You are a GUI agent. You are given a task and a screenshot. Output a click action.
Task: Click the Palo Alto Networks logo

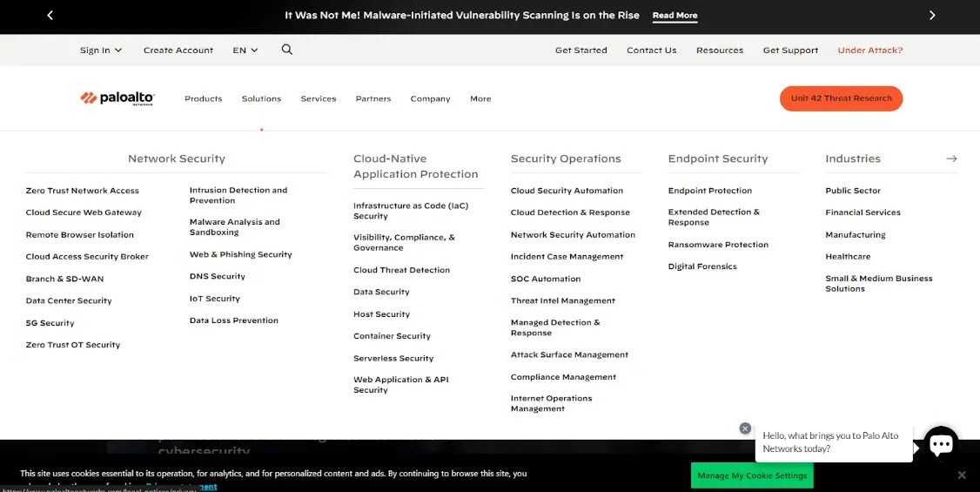coord(117,98)
